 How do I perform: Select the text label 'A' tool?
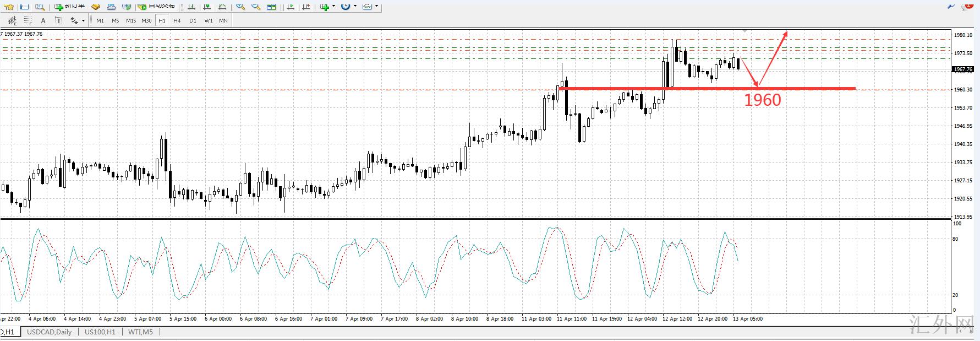(43, 20)
